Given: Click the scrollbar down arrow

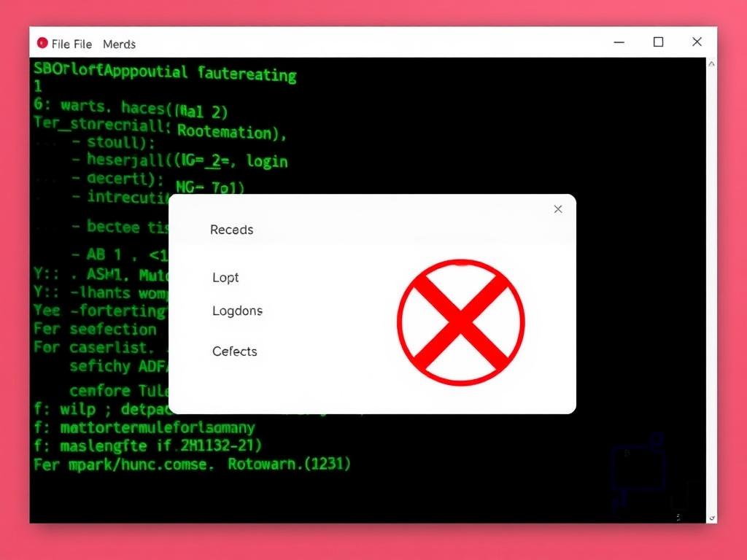Looking at the screenshot, I should tap(711, 516).
